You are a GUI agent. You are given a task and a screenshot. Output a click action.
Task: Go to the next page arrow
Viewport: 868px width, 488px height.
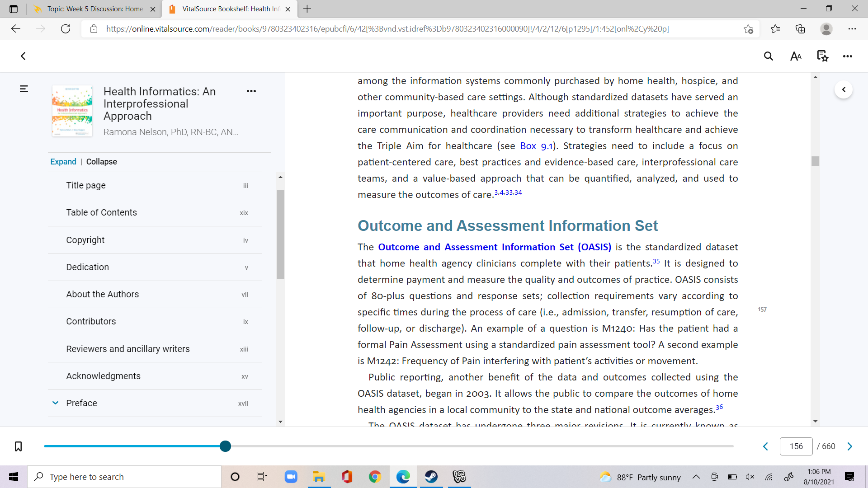tap(850, 446)
